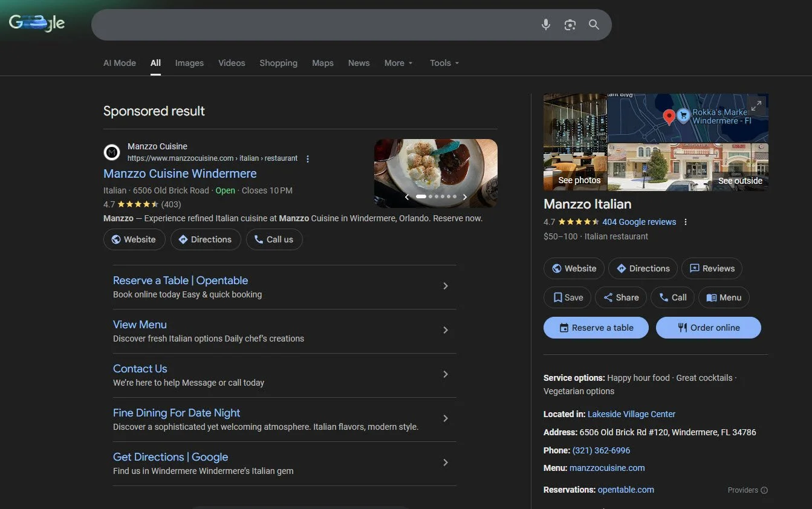Image resolution: width=812 pixels, height=509 pixels.
Task: Click Website button in sponsored result
Action: point(134,239)
